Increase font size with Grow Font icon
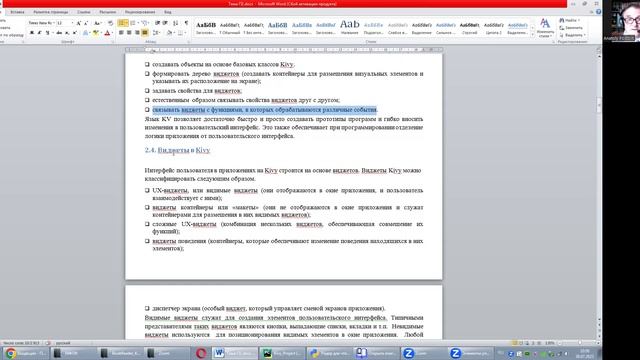The image size is (640, 360). (78, 23)
